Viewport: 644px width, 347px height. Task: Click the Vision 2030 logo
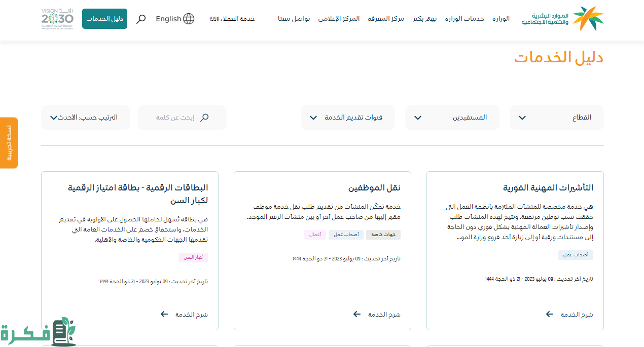[57, 19]
